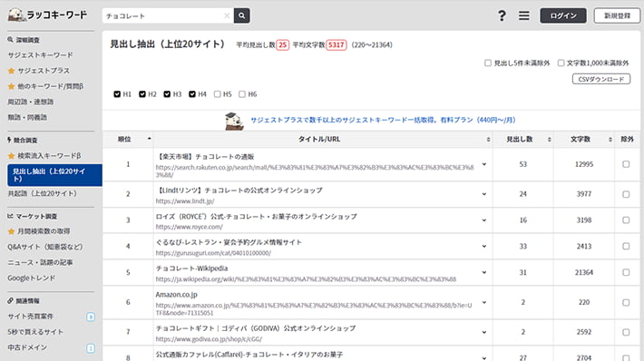This screenshot has height=361, width=644.
Task: Expand headings for the 楽天市場 row
Action: [x=484, y=164]
